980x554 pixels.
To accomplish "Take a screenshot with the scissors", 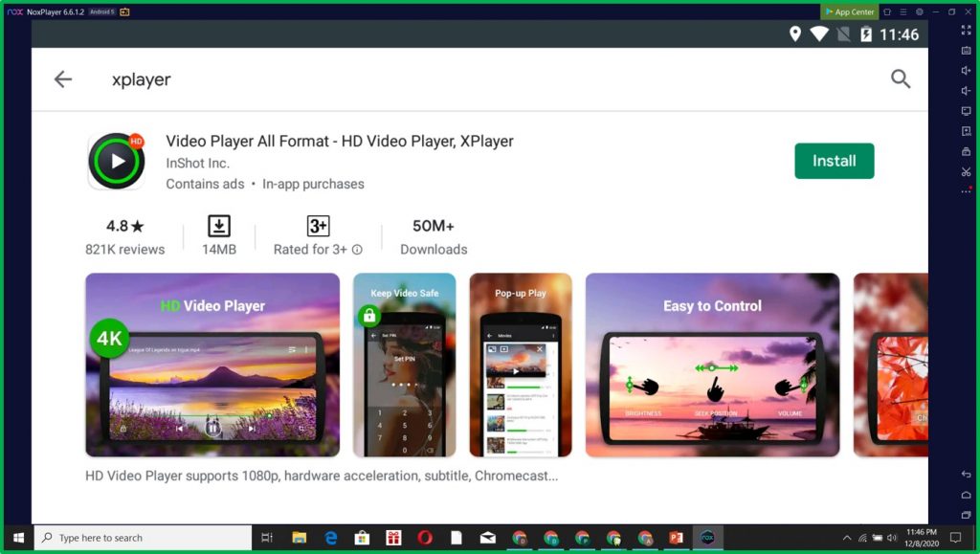I will pyautogui.click(x=967, y=172).
